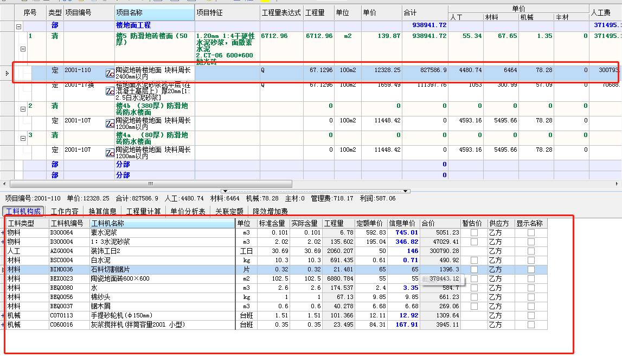
Task: Click the 项目编号 column header
Action: click(x=89, y=12)
